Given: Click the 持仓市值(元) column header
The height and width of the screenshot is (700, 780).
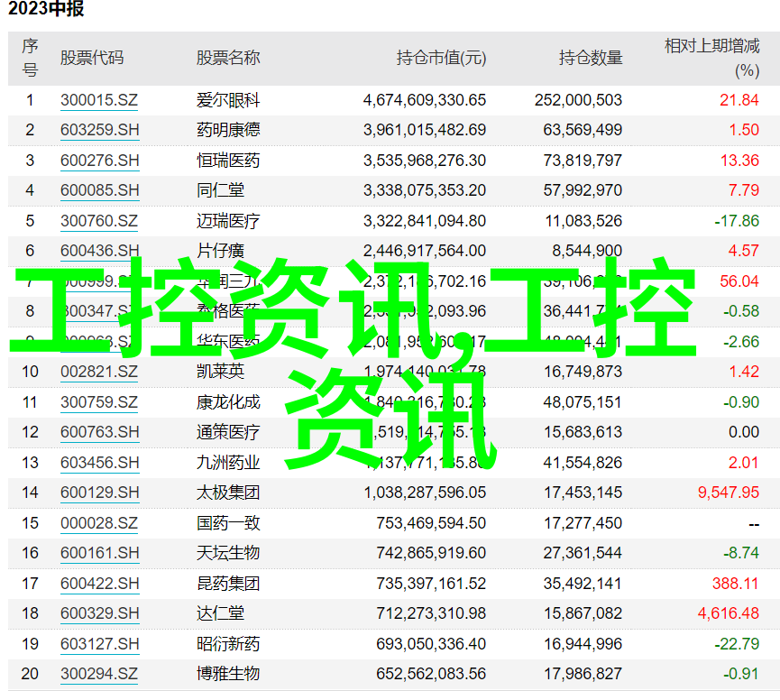Looking at the screenshot, I should click(x=441, y=58).
